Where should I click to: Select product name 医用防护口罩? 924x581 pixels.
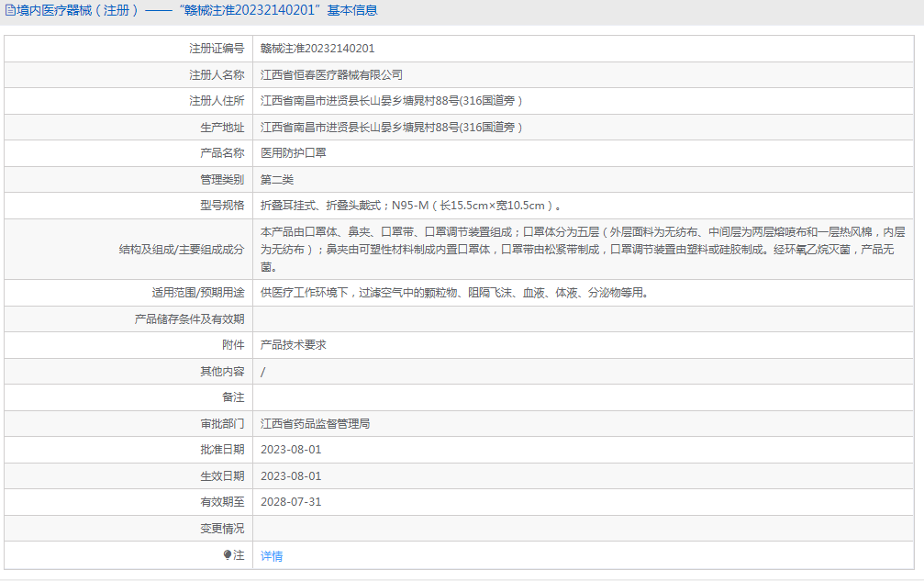tap(294, 153)
